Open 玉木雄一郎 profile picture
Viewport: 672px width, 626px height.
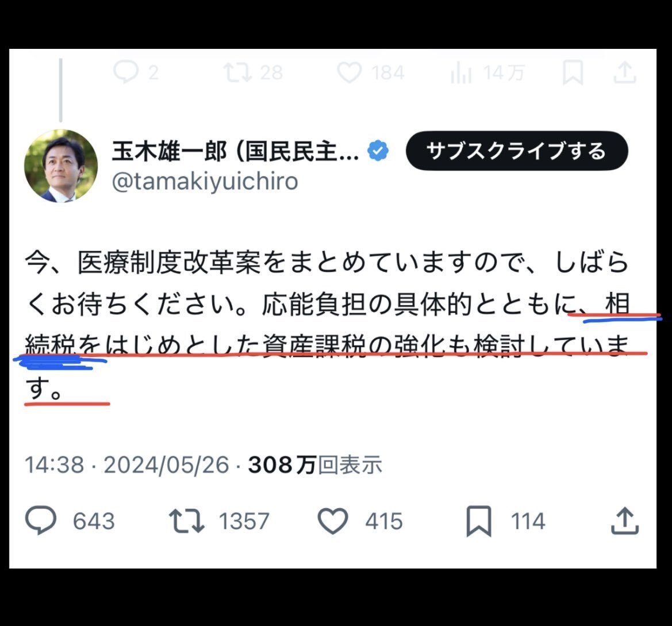[x=61, y=166]
